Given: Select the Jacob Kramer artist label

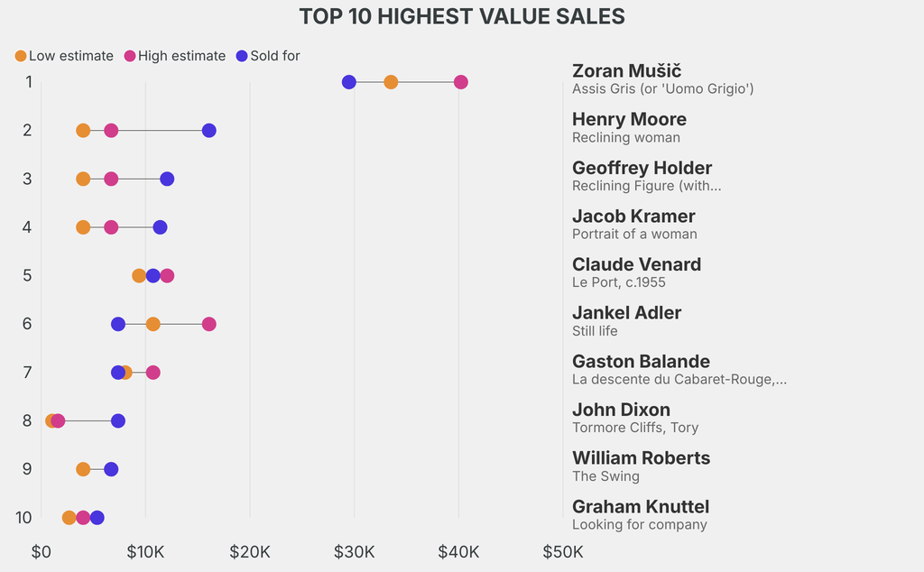Looking at the screenshot, I should 633,216.
